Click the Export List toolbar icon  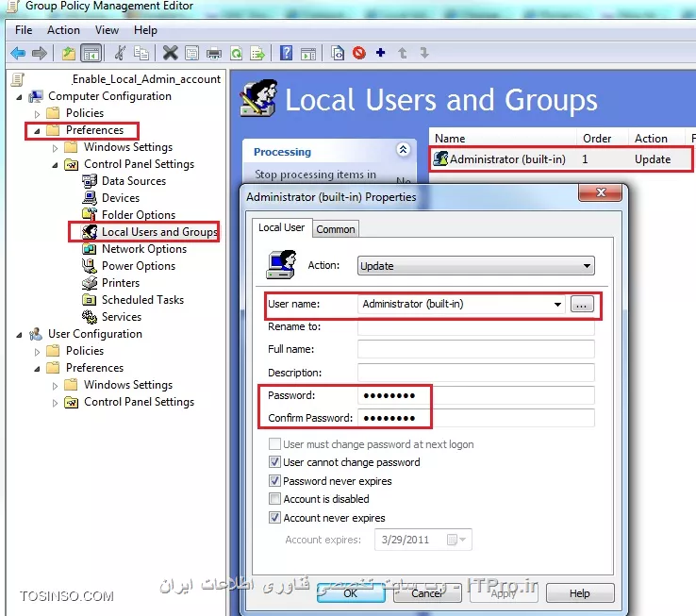(x=257, y=53)
